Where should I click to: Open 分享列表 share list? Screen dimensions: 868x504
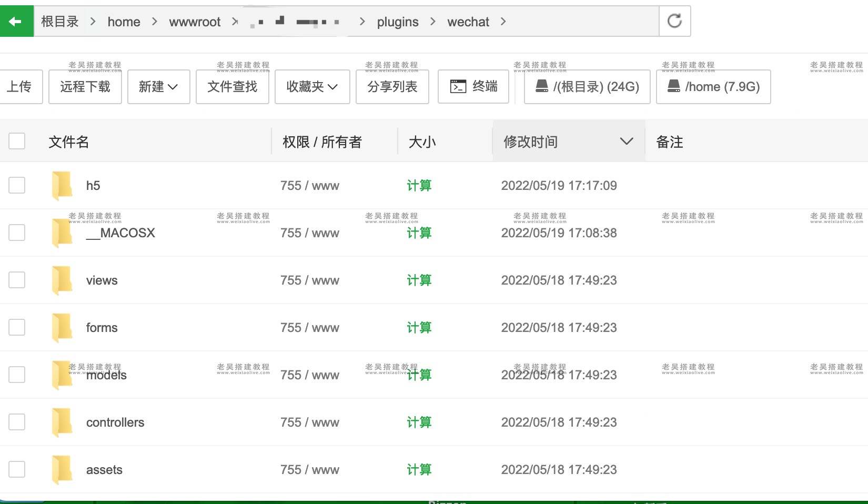tap(392, 86)
